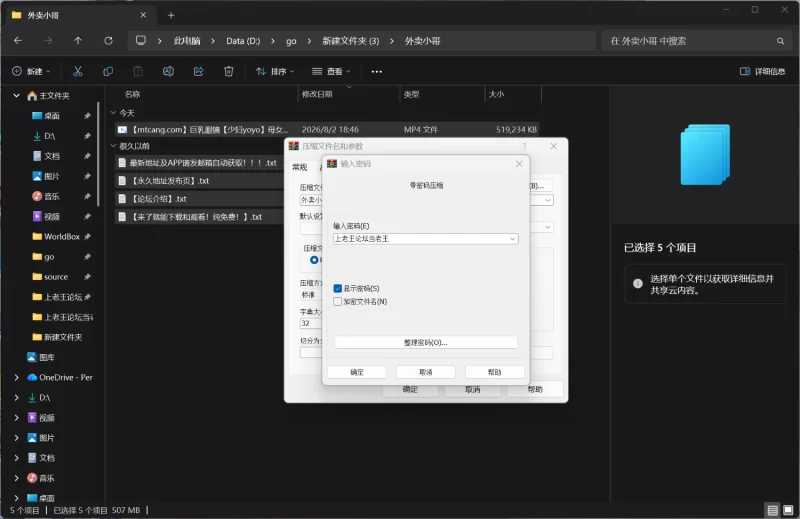Open a new Explorer tab with plus
The height and width of the screenshot is (519, 800).
click(171, 15)
